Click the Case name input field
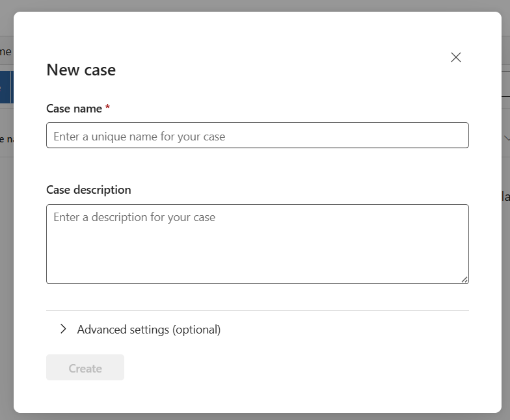This screenshot has width=510, height=420. pos(257,136)
